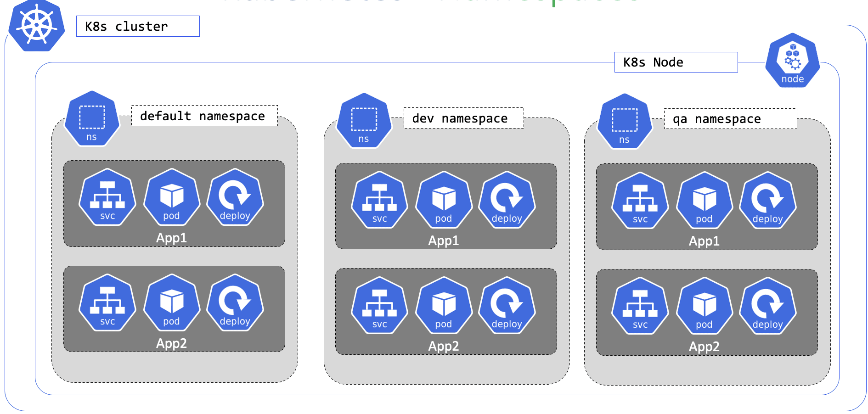Image resolution: width=868 pixels, height=414 pixels.
Task: Click App2 svc icon in dev namespace
Action: coord(379,306)
